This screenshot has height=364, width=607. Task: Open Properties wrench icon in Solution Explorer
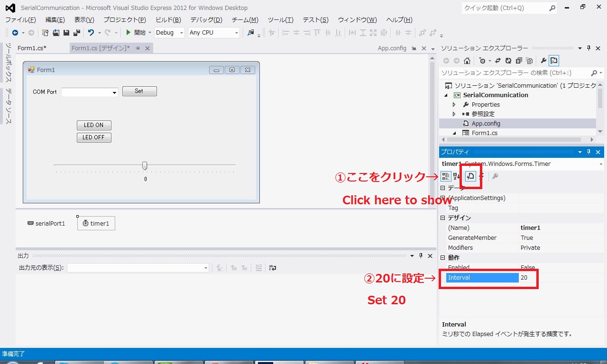tap(543, 61)
